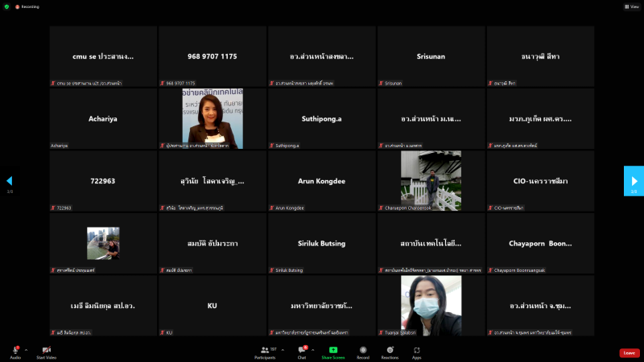Expand video options arrow next to Start Video

click(x=58, y=350)
